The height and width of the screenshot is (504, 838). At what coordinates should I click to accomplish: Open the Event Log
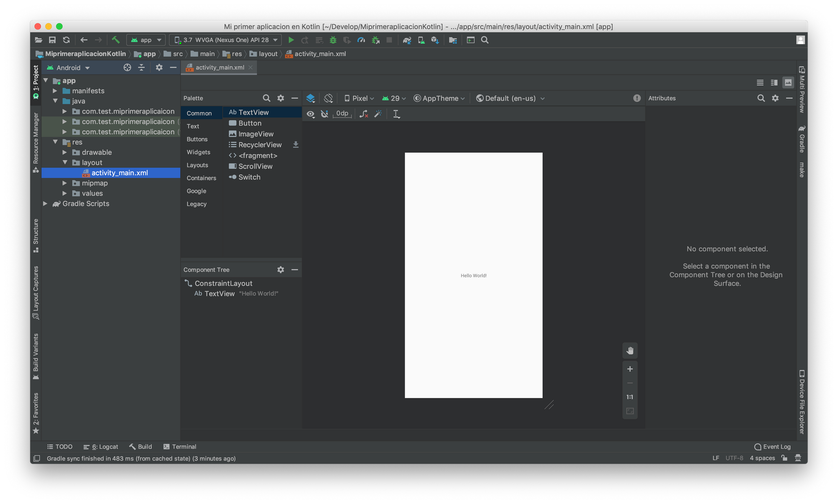tap(772, 447)
